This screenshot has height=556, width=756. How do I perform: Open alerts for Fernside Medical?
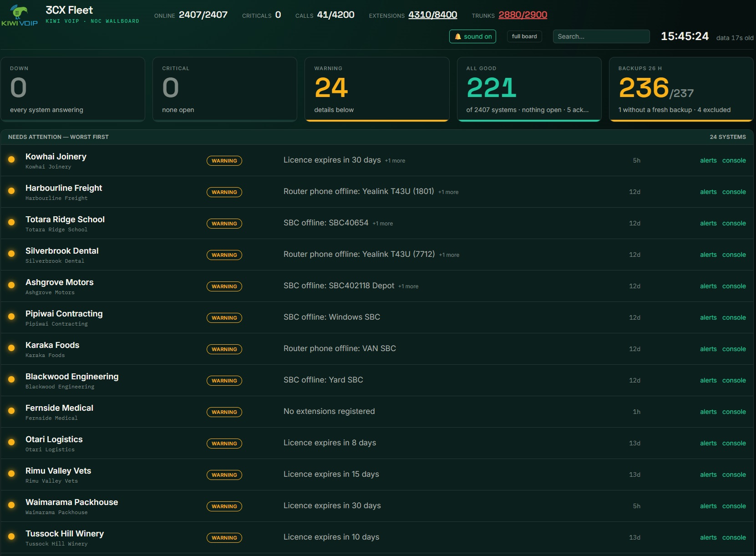pos(708,412)
